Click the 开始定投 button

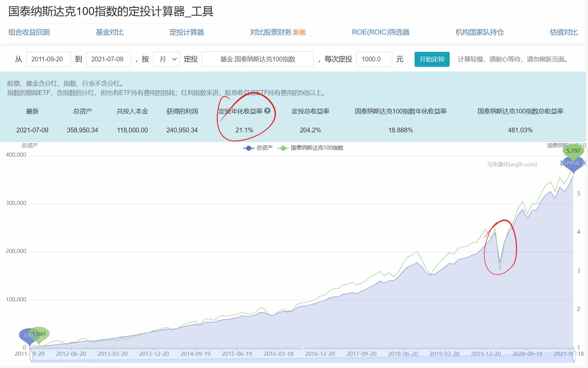point(432,59)
